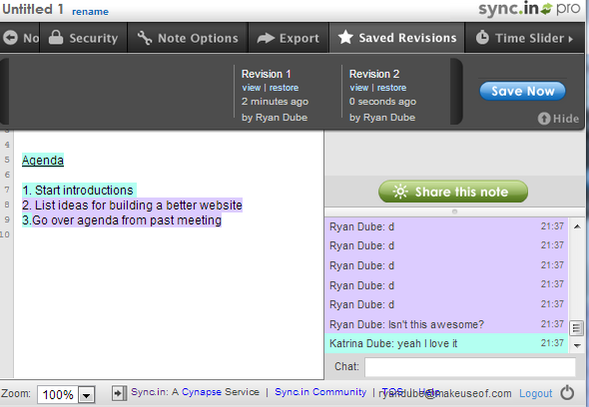
Task: Click the Save Now button
Action: pyautogui.click(x=523, y=91)
